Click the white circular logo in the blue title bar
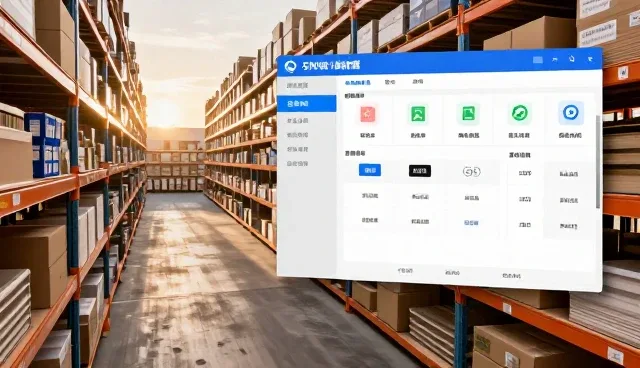This screenshot has width=640, height=368. tap(290, 67)
